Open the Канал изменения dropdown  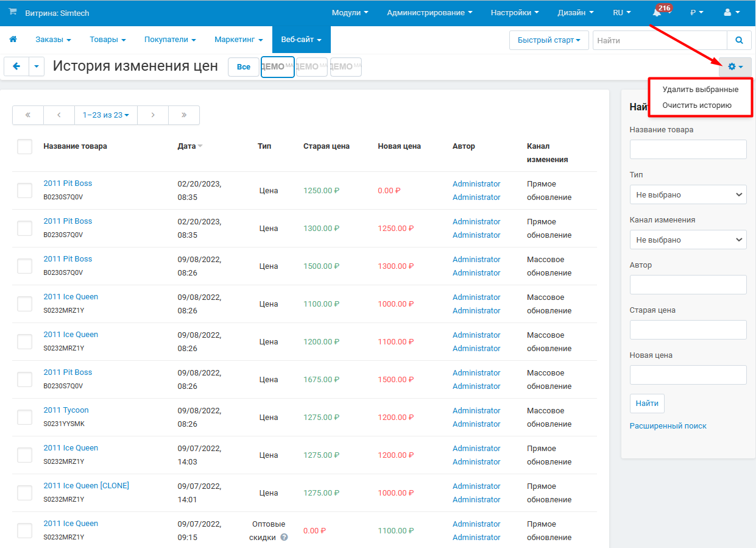(x=688, y=240)
